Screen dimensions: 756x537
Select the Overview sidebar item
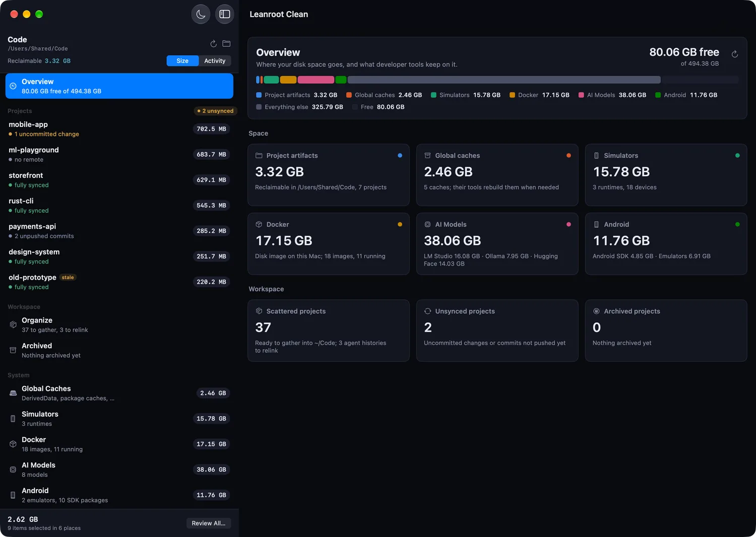[x=119, y=86]
